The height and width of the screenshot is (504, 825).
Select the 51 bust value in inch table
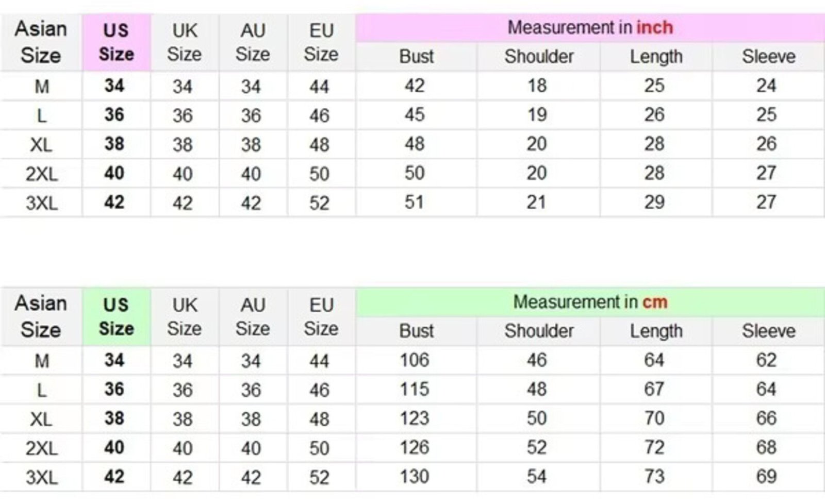[415, 202]
